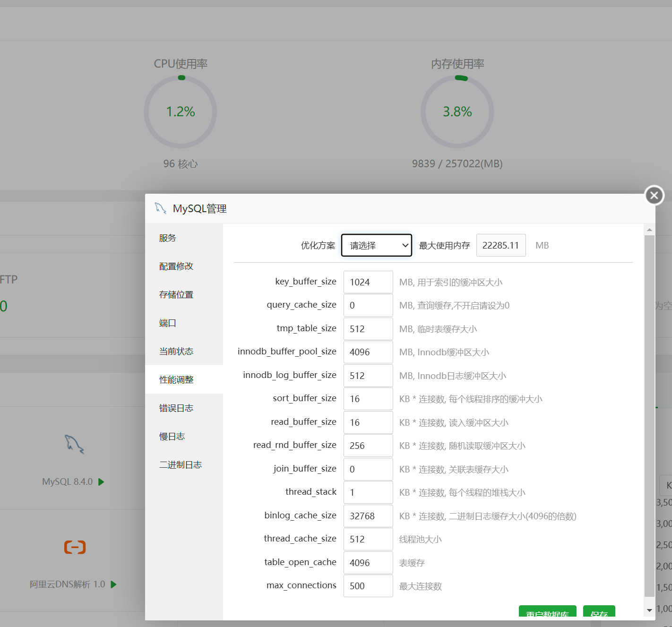672x627 pixels.
Task: Click the dialog scrollbar down arrow
Action: tap(649, 610)
